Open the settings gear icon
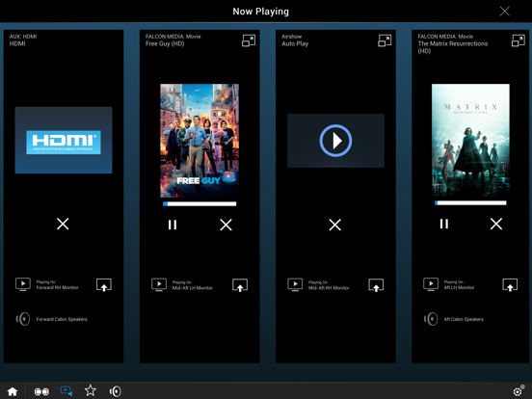Viewport: 532px width, 399px height. (x=519, y=391)
